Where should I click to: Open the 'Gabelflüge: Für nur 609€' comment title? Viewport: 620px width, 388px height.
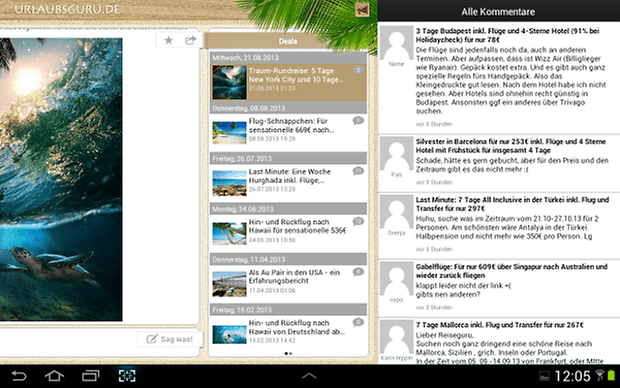pyautogui.click(x=511, y=271)
